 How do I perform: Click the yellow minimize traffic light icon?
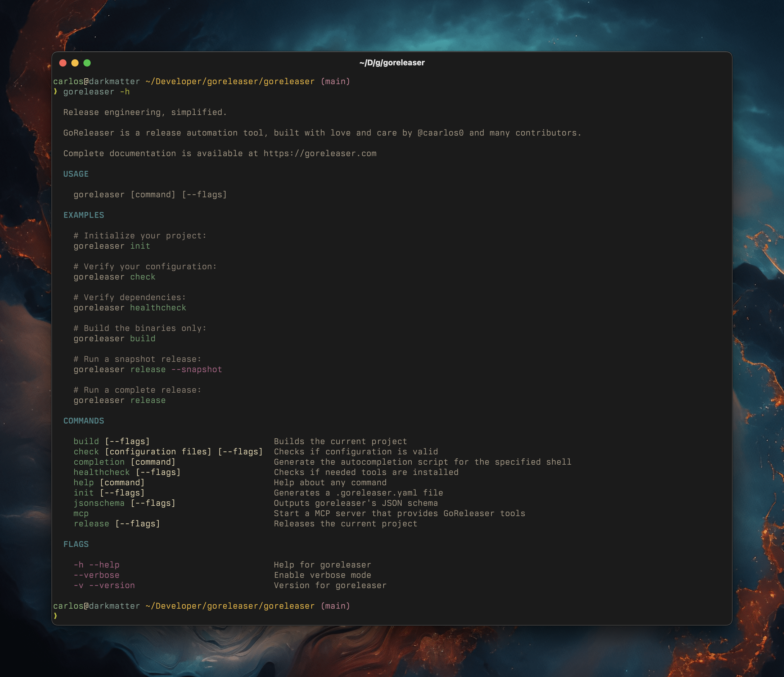[75, 64]
